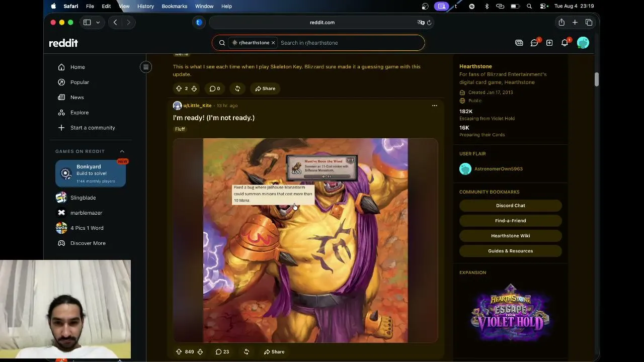Filter by the Fluff flair tag
Image resolution: width=644 pixels, height=362 pixels.
[180, 129]
